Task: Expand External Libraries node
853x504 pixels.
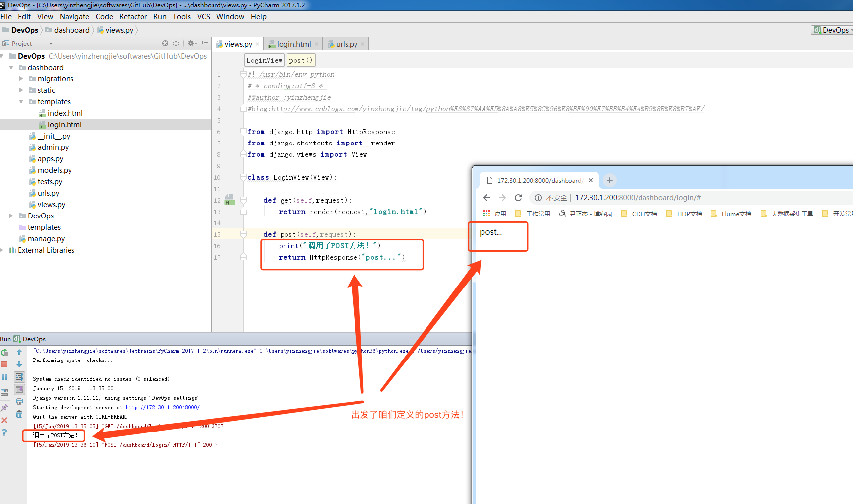Action: point(2,250)
